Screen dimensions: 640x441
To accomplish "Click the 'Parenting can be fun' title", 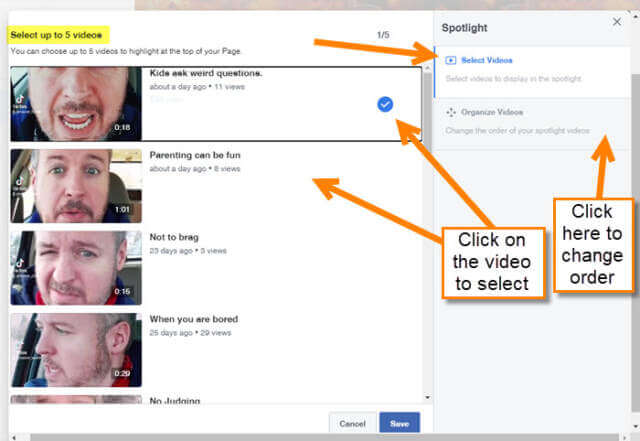I will 195,155.
